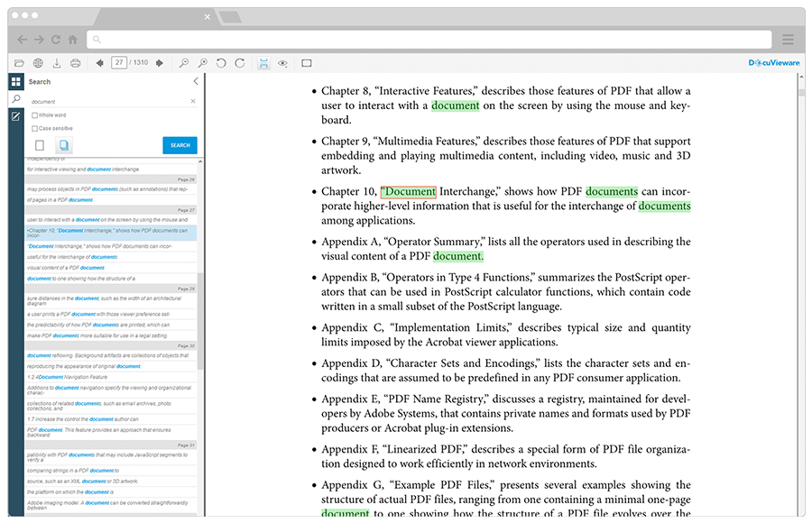This screenshot has width=812, height=523.
Task: Go to the next page arrow
Action: click(160, 63)
